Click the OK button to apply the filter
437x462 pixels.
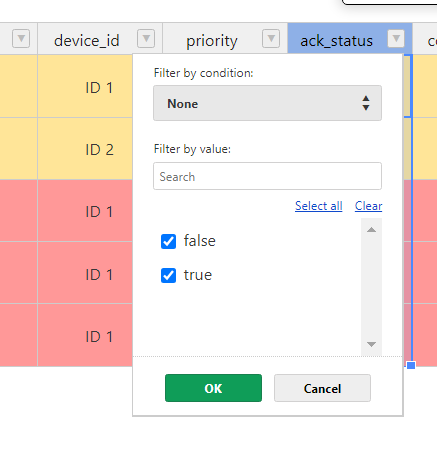click(x=213, y=388)
